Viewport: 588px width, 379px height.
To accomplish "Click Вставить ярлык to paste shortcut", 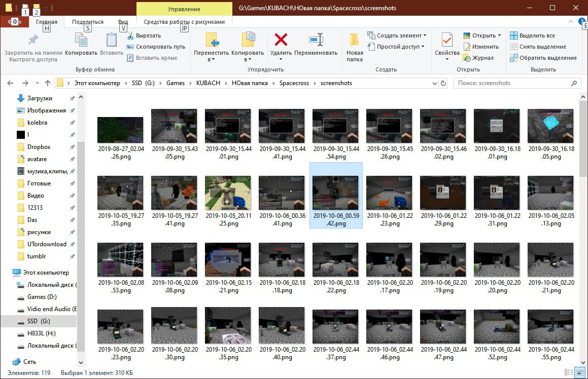I will pyautogui.click(x=153, y=58).
